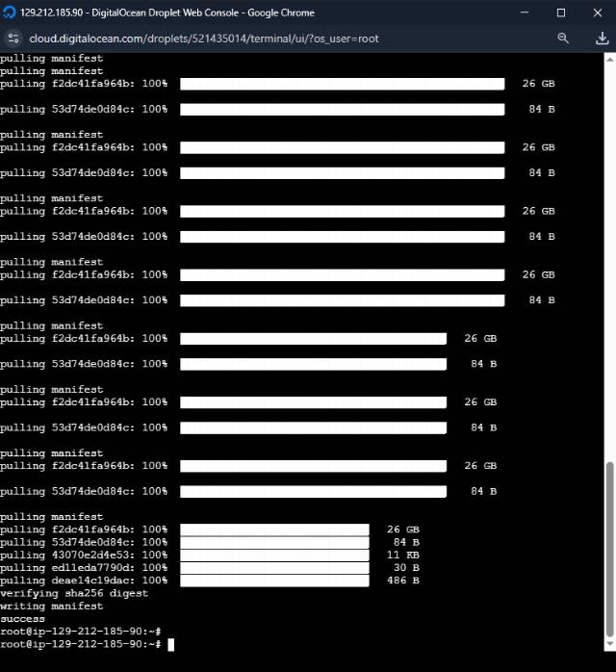The image size is (616, 672).
Task: Click the "writing manifest" output line
Action: point(51,607)
